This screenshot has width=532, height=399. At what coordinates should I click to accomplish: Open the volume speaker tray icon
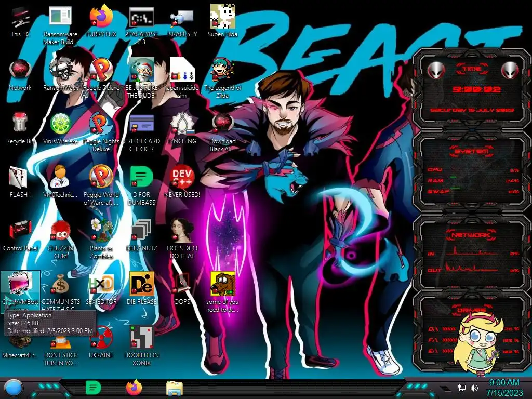[x=474, y=388]
